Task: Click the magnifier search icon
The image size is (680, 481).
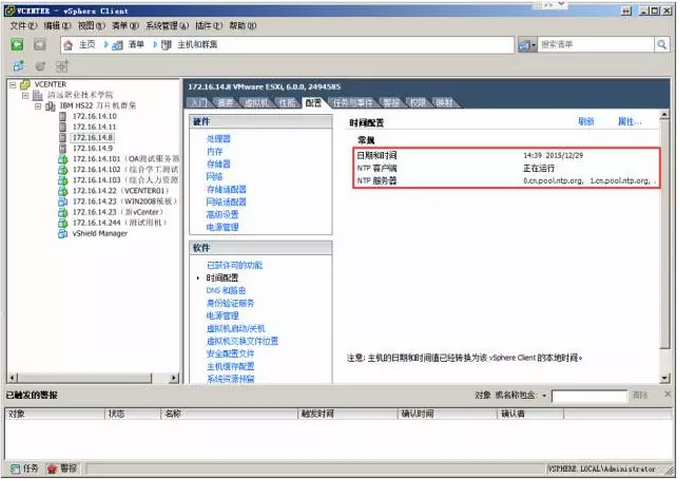Action: 661,44
